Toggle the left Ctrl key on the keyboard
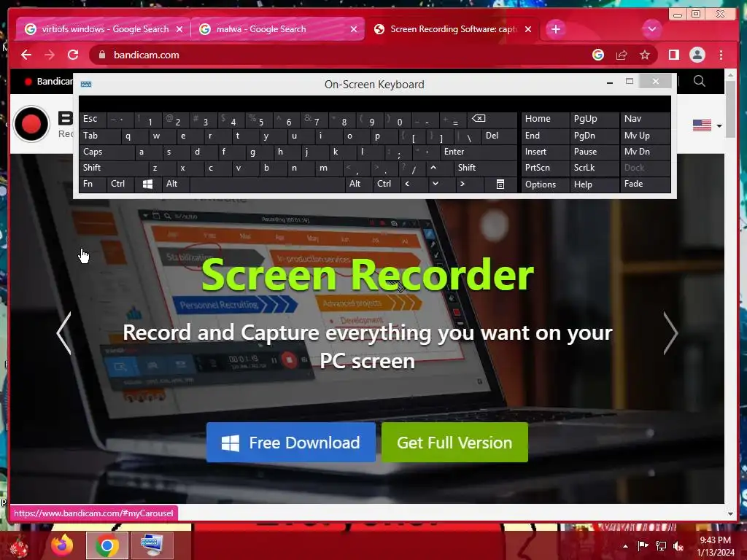The height and width of the screenshot is (560, 747). [120, 184]
